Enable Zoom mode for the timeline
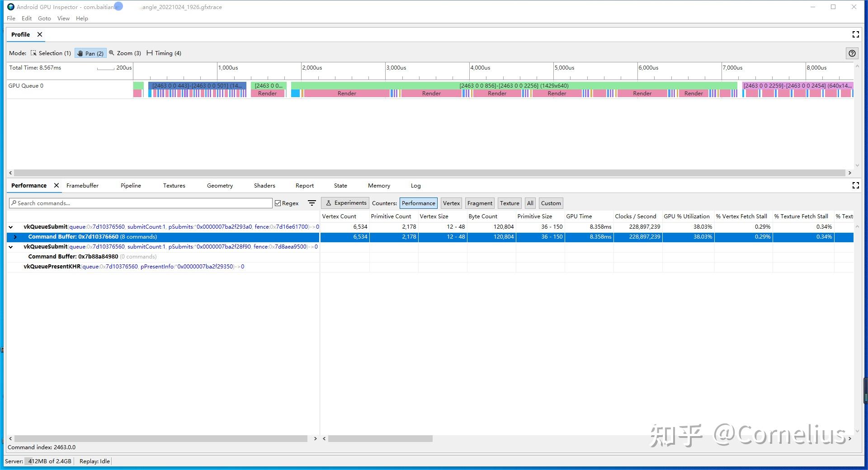868x470 pixels. tap(125, 53)
